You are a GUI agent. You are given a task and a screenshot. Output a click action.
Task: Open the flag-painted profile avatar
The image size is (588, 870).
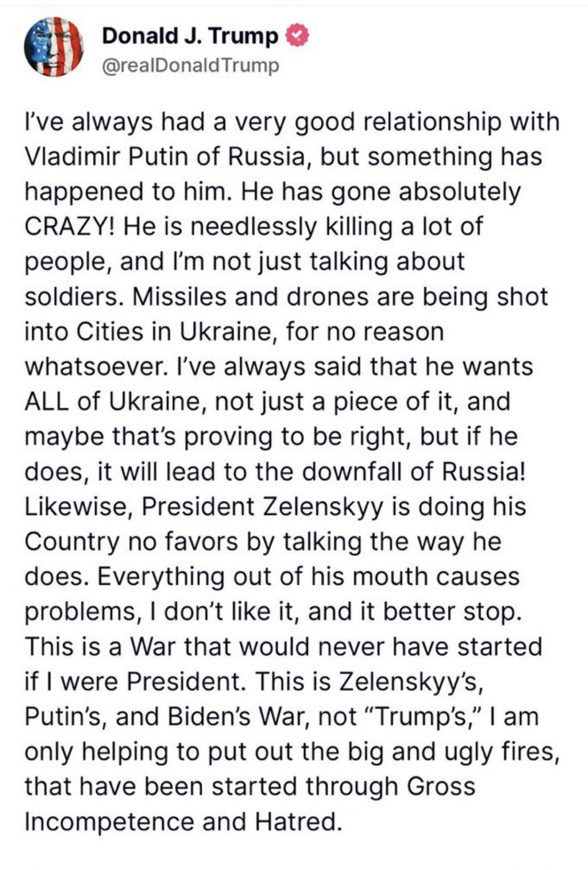(54, 47)
